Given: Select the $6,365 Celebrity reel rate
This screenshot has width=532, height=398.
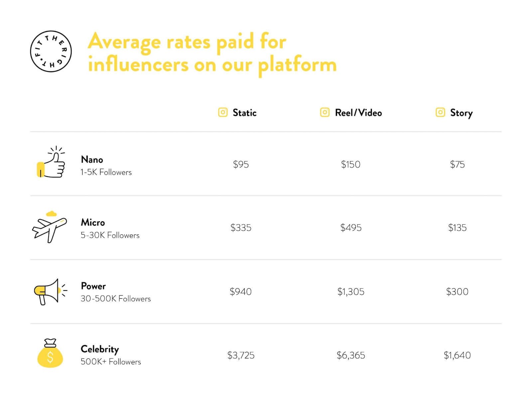Looking at the screenshot, I should tap(351, 355).
